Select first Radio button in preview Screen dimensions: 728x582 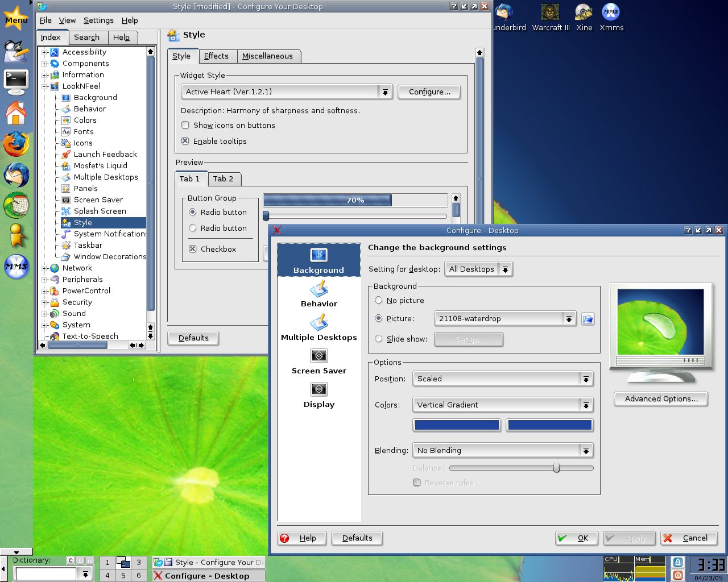click(192, 212)
